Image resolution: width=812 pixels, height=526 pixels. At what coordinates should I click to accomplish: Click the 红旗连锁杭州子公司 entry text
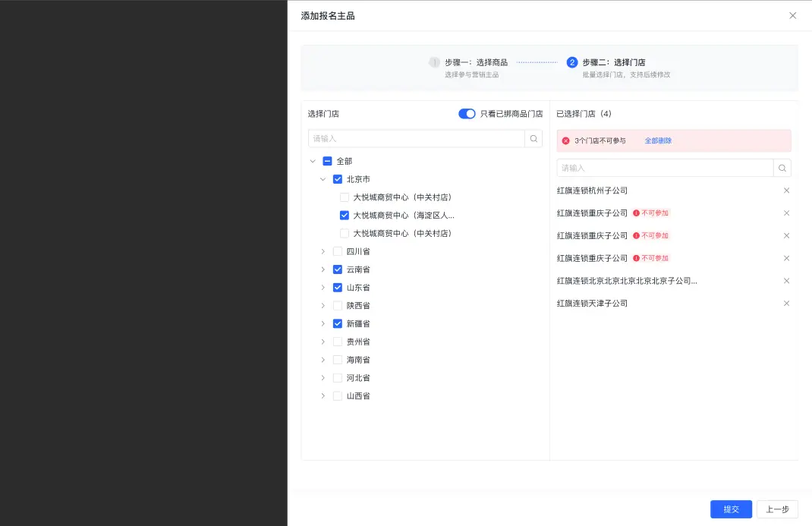(x=592, y=191)
